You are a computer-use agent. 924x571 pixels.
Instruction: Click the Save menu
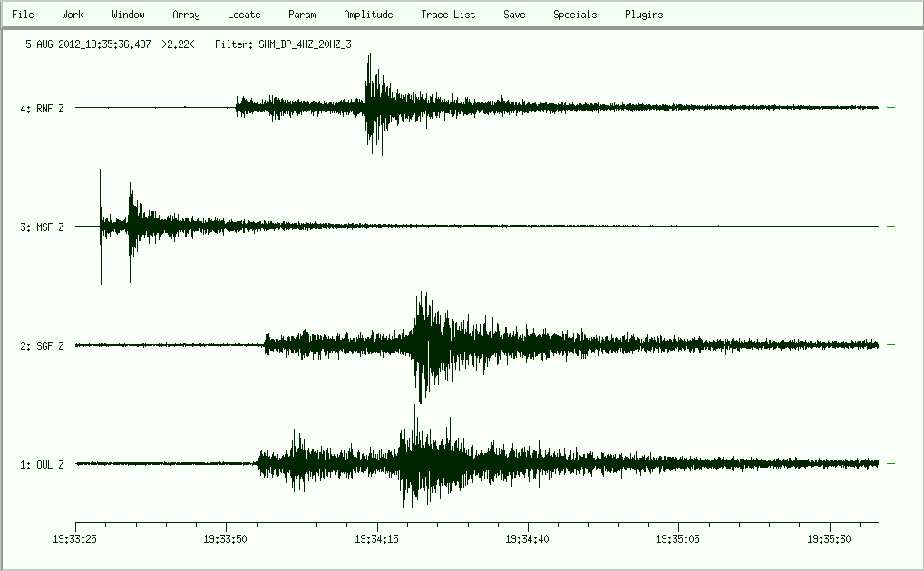pyautogui.click(x=514, y=15)
